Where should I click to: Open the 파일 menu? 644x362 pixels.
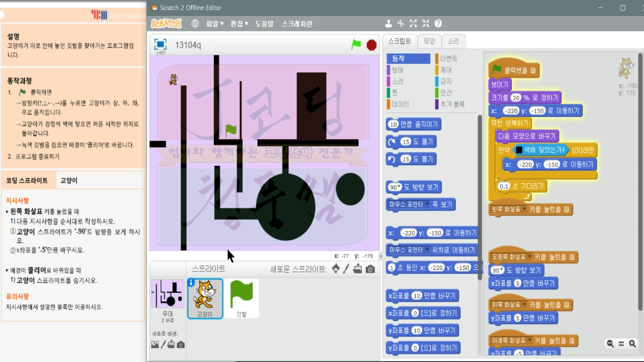pos(213,23)
